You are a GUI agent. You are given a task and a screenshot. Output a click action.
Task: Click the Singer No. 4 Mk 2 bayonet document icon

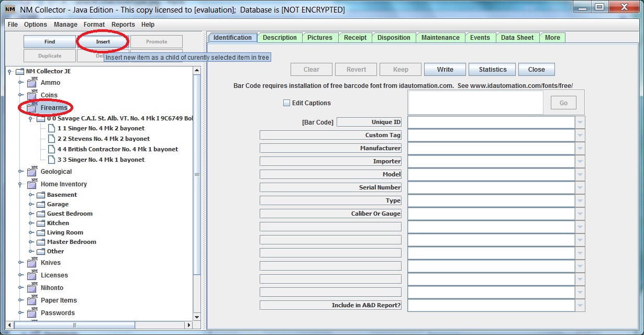[51, 128]
